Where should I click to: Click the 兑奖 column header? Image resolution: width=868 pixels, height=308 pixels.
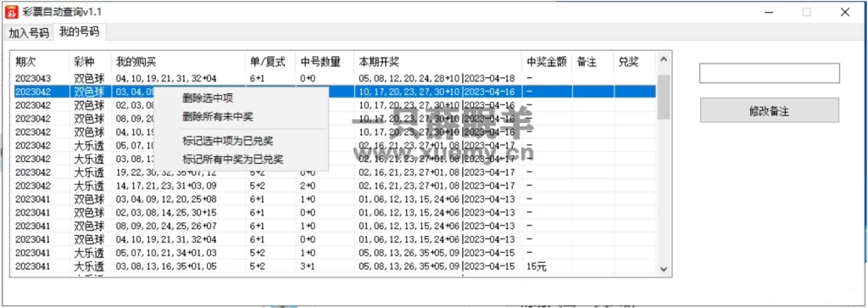tap(635, 61)
